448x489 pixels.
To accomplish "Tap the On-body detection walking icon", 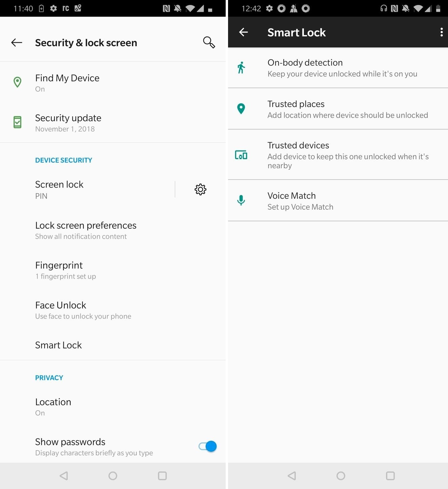I will [241, 68].
